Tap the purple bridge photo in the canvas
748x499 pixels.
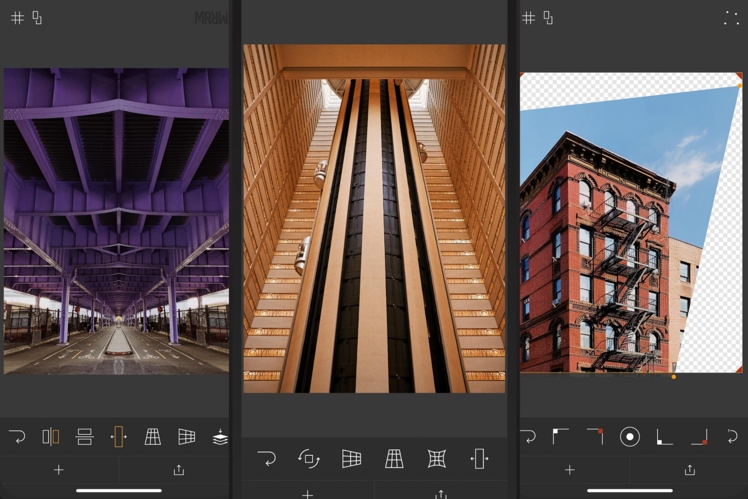point(116,220)
